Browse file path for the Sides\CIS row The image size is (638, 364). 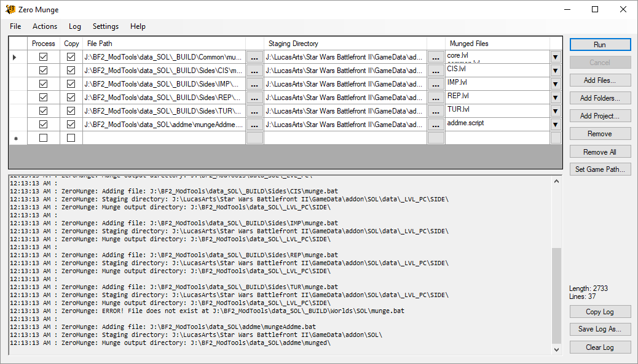(254, 71)
